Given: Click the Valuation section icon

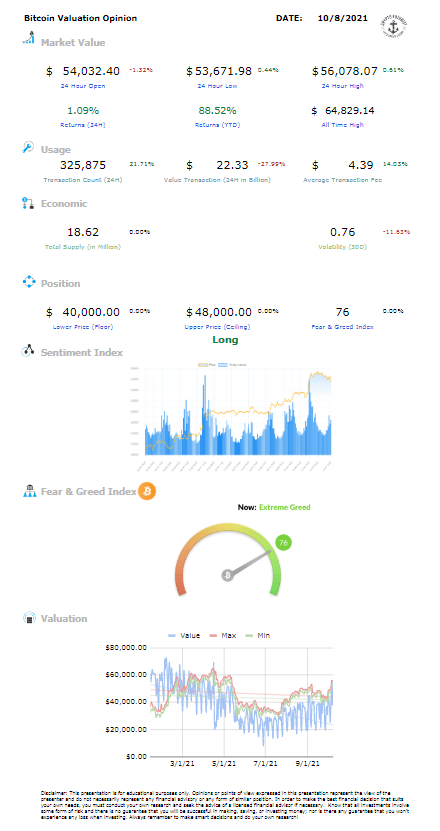Looking at the screenshot, I should click(28, 617).
